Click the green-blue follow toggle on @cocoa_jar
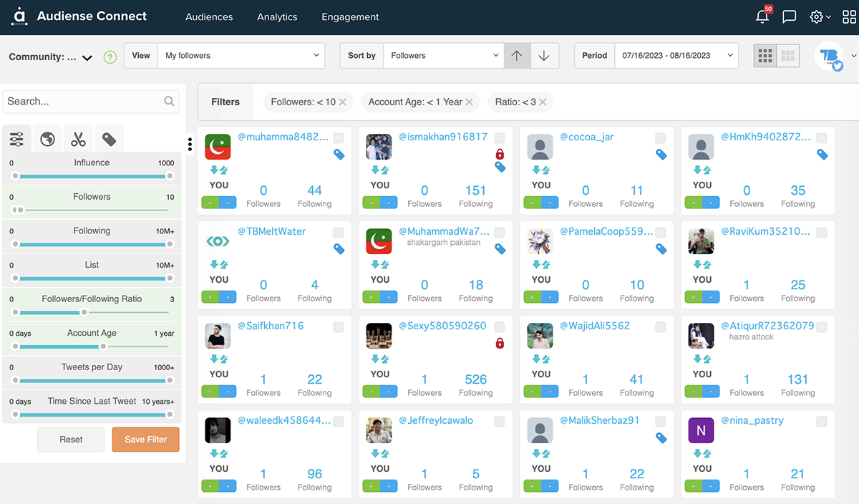The height and width of the screenshot is (504, 859). click(x=541, y=202)
